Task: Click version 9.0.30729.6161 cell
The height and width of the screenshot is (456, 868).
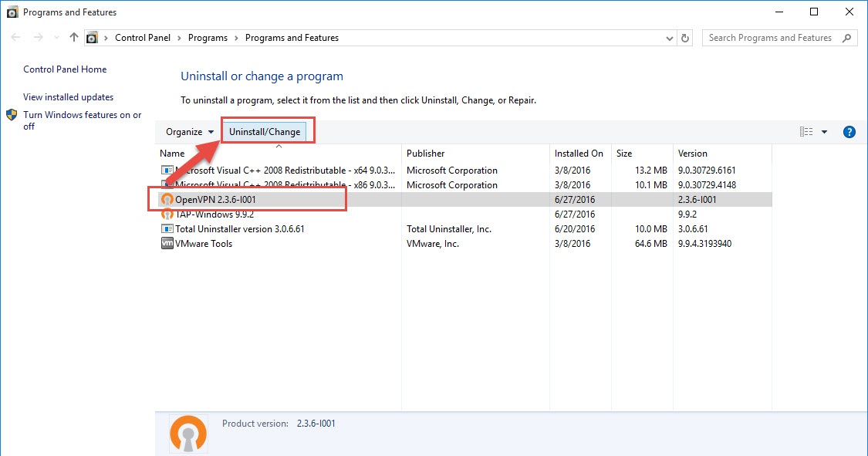Action: click(707, 171)
